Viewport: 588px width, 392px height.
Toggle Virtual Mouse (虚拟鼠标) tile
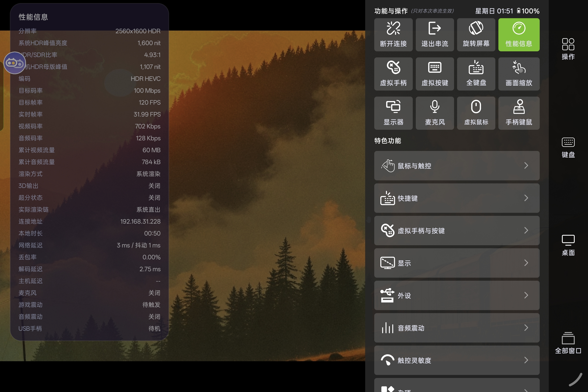(476, 113)
